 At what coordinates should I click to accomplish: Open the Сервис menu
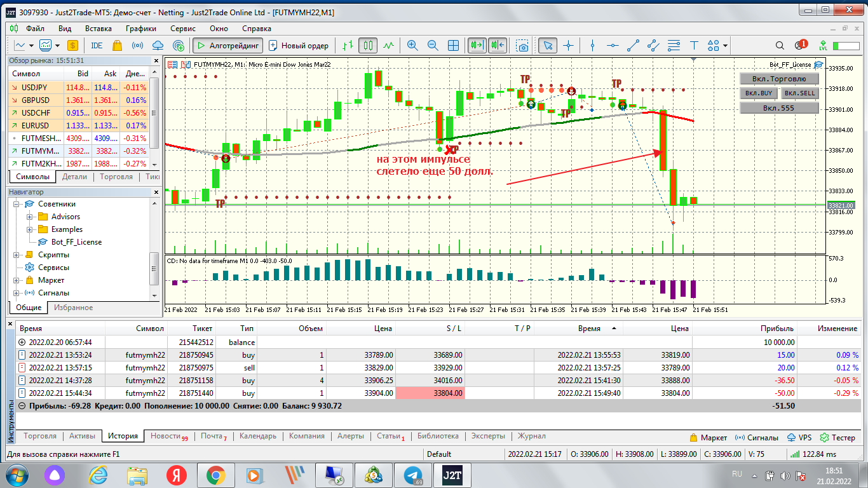click(183, 28)
